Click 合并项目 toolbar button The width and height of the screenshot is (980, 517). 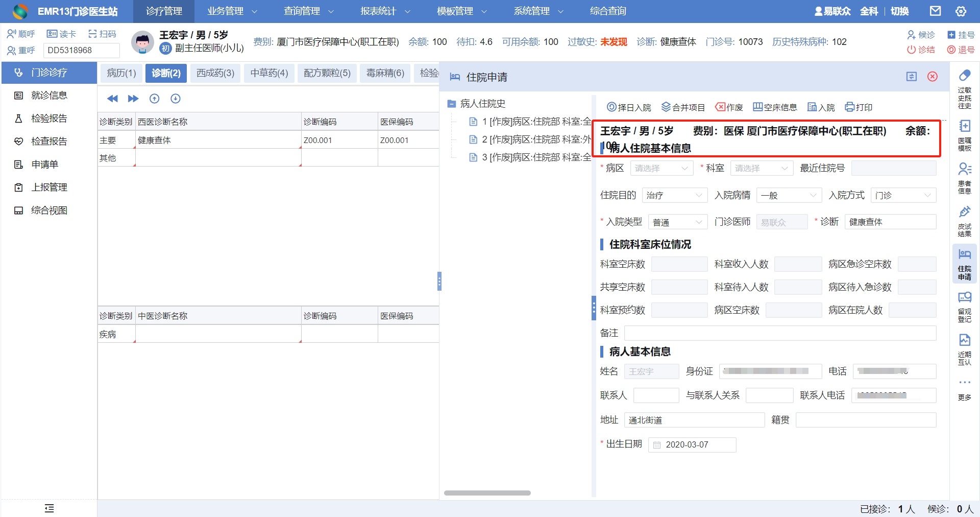683,107
